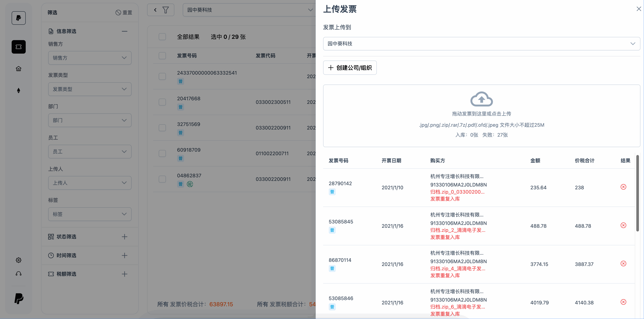
Task: Toggle the table header checkbox beside 发票号码
Action: point(162,55)
